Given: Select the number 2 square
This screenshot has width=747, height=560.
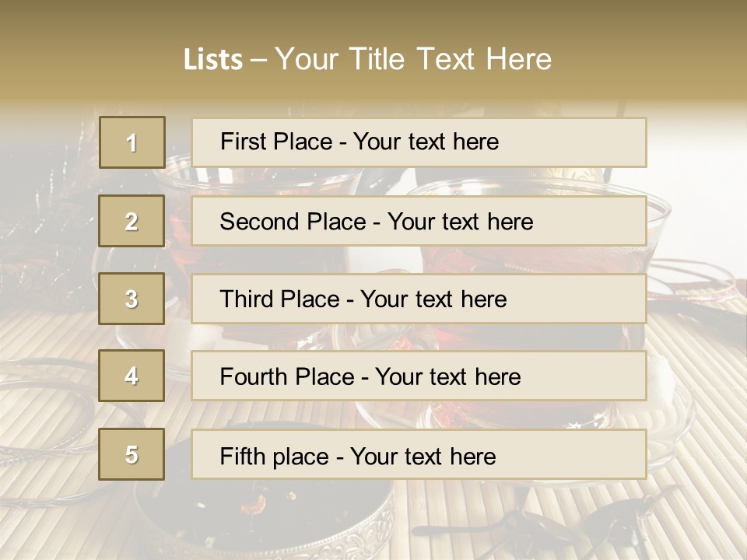Looking at the screenshot, I should (132, 221).
